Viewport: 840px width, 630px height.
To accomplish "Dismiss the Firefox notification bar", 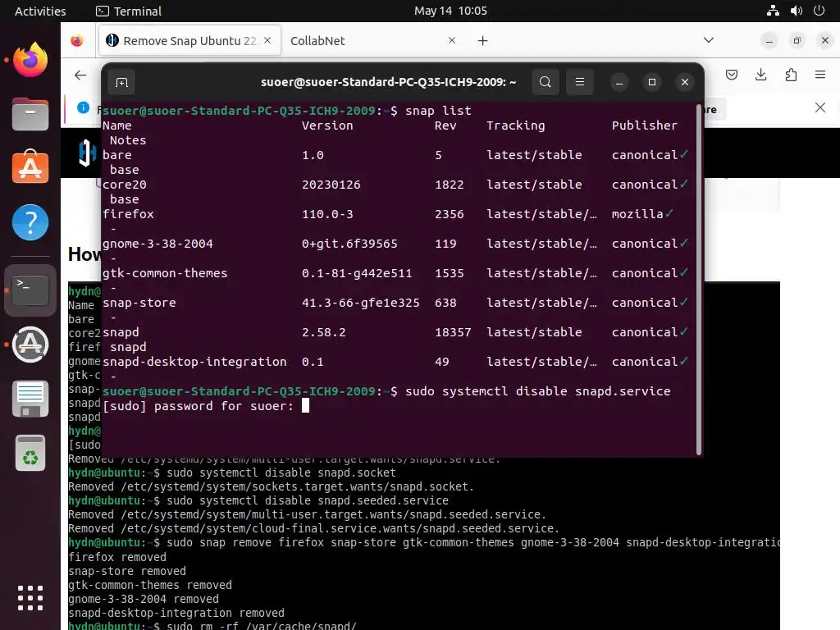I will click(x=820, y=107).
